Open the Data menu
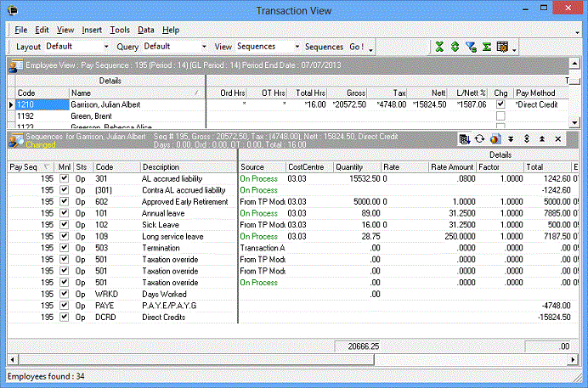Screen dimensions: 588x388 click(x=146, y=30)
